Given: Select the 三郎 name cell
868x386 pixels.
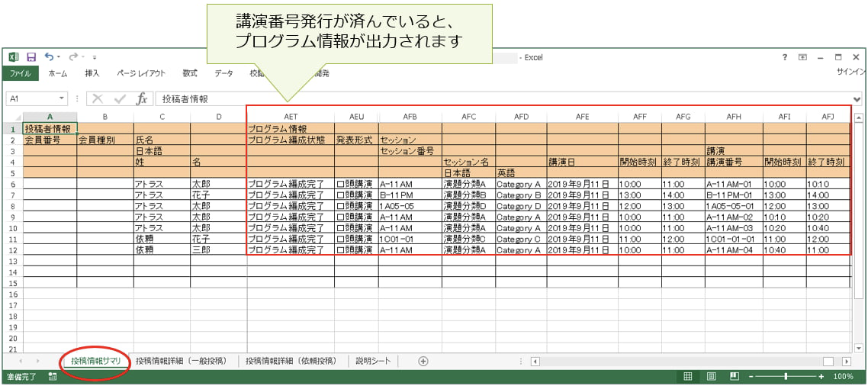Looking at the screenshot, I should [218, 249].
